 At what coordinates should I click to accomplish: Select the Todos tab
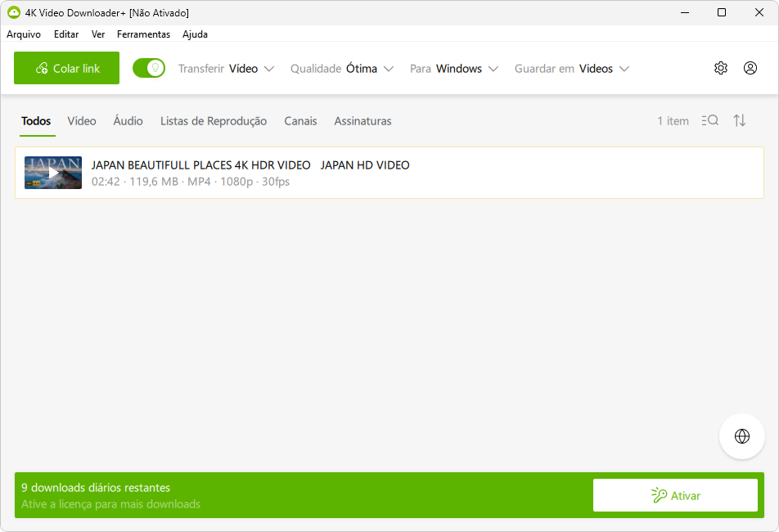(x=36, y=120)
